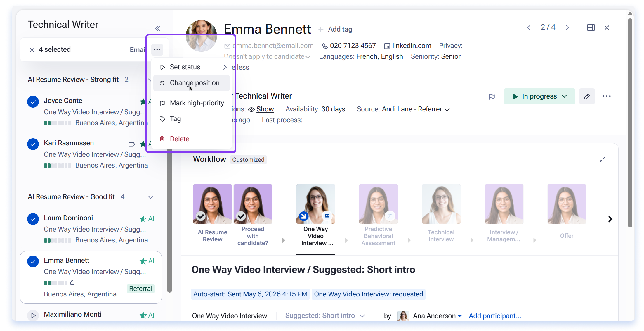Image resolution: width=644 pixels, height=331 pixels.
Task: Select the Interview / Management workflow step
Action: (504, 213)
